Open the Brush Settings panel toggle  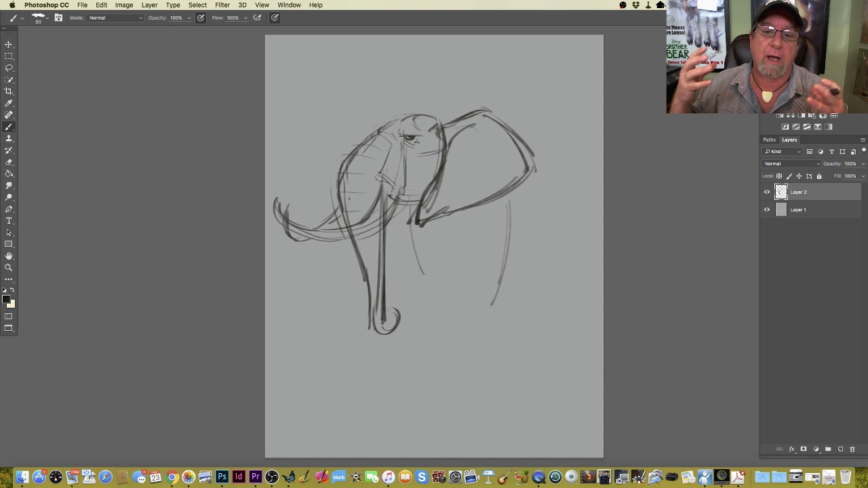(x=58, y=18)
